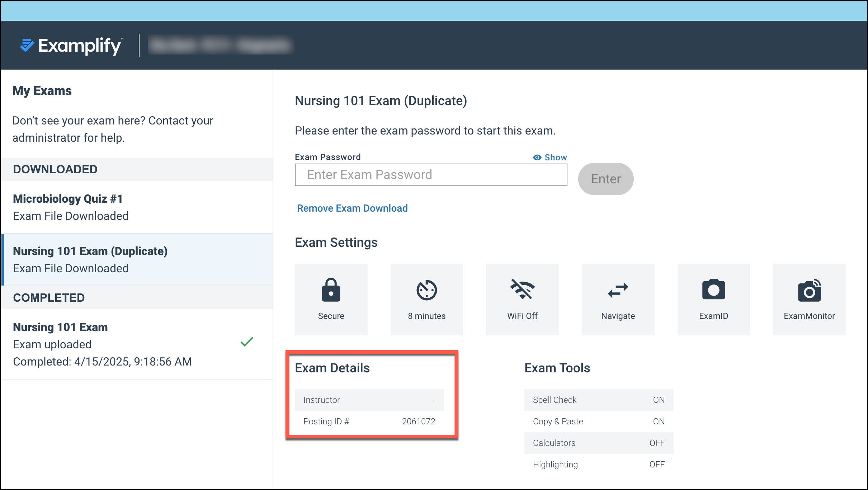
Task: Click the Exam Password input field
Action: (x=431, y=175)
